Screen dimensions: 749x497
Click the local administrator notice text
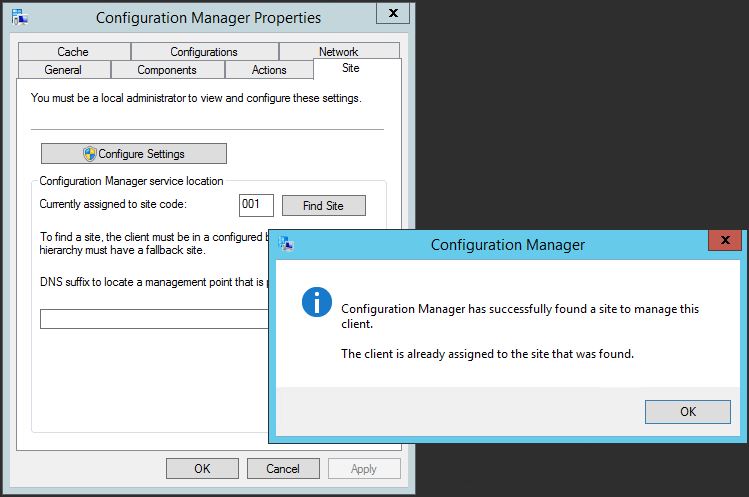[x=196, y=98]
